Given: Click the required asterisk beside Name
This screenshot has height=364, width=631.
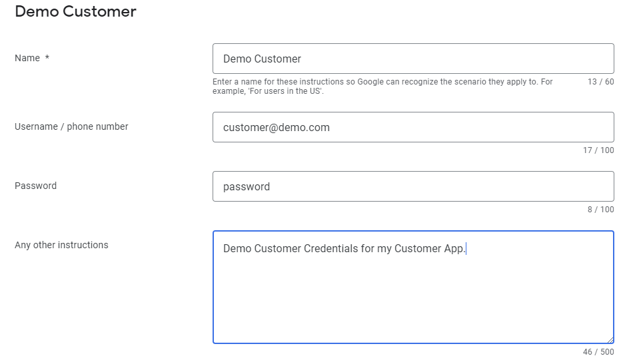Looking at the screenshot, I should click(47, 57).
